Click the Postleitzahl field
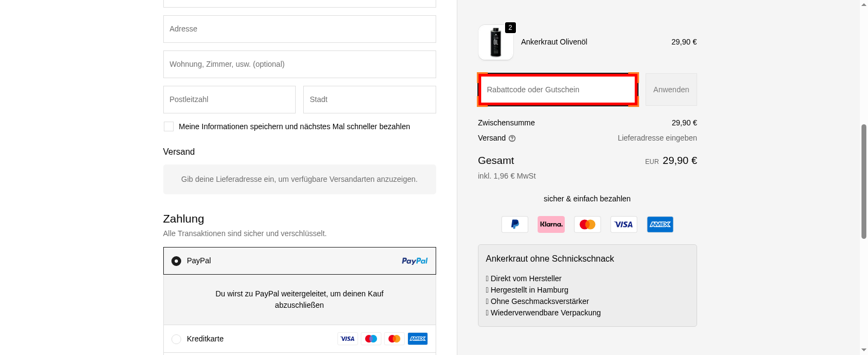This screenshot has height=355, width=868. tap(229, 99)
